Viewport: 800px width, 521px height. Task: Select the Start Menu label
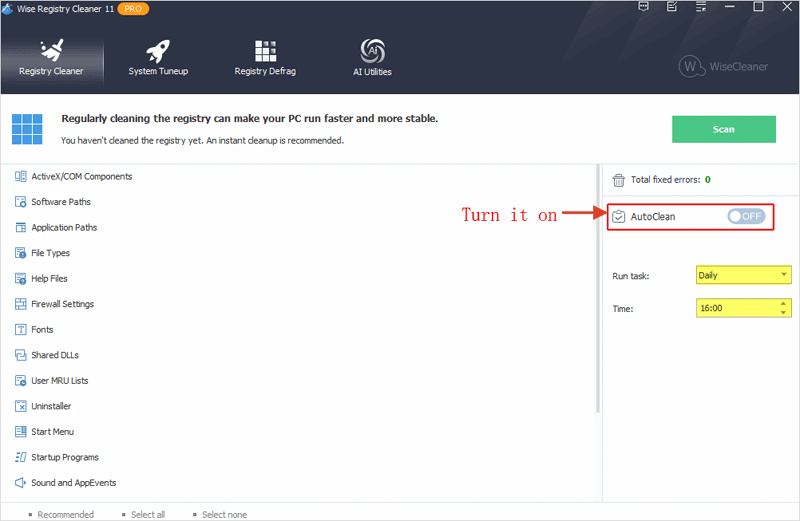[x=53, y=432]
